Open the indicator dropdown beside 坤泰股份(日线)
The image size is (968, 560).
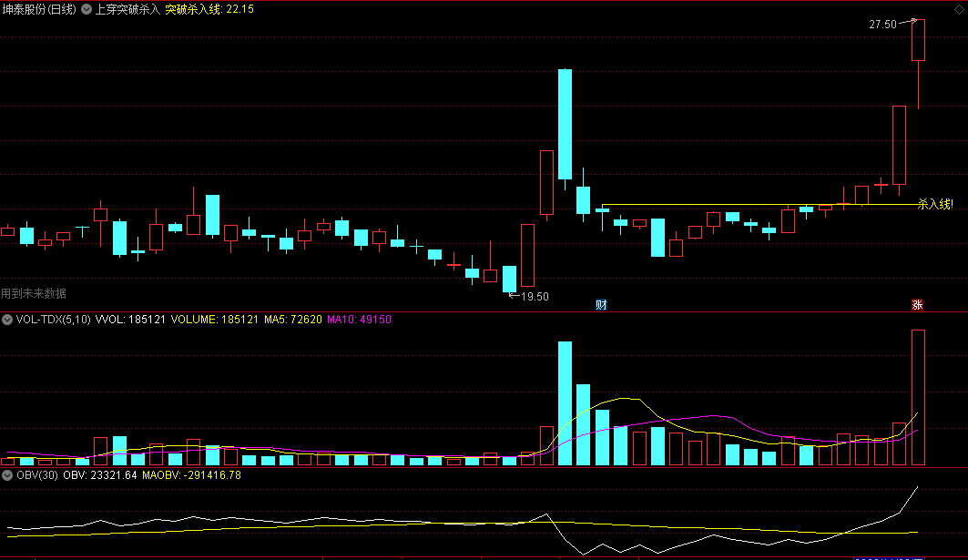point(87,9)
